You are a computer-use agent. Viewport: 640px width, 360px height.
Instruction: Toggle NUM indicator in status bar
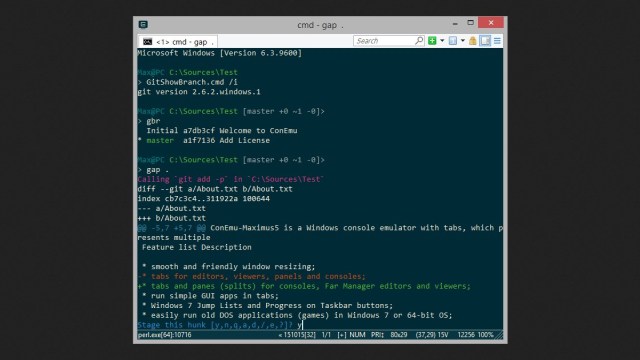[358, 335]
